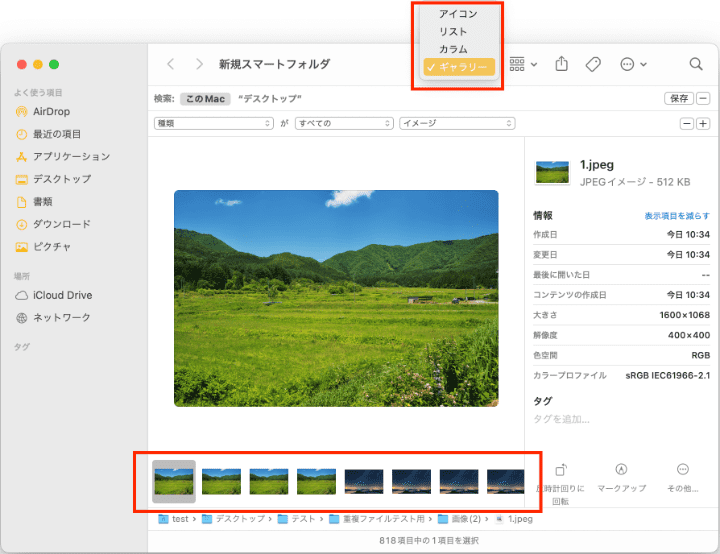Click the タグを追加 input field

tap(561, 419)
